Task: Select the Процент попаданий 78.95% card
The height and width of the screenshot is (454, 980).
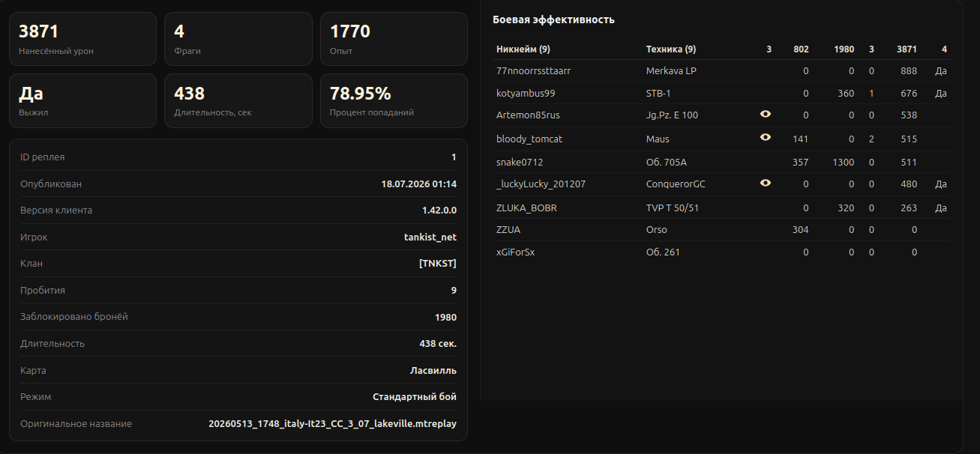Action: pos(394,101)
